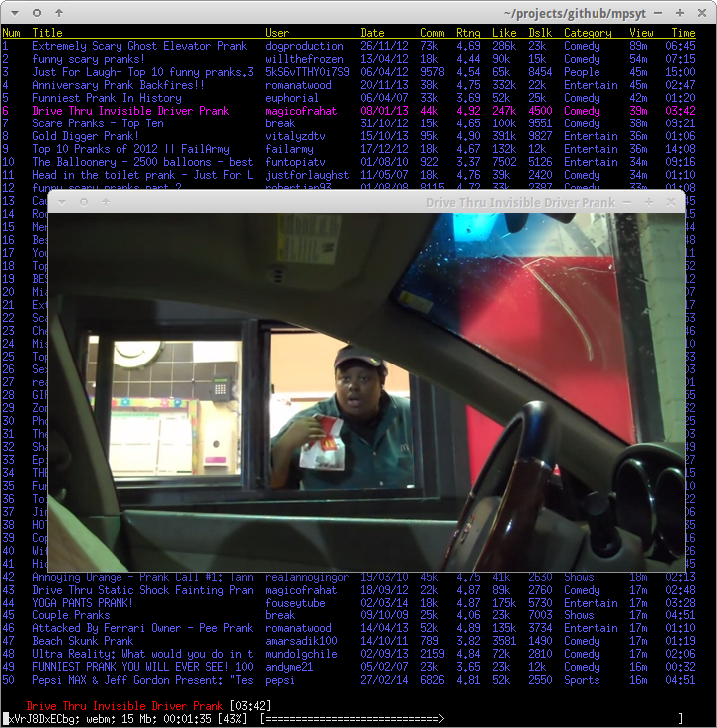Viewport: 717px width, 728px height.
Task: Click the playback progress bar in terminal
Action: 471,719
